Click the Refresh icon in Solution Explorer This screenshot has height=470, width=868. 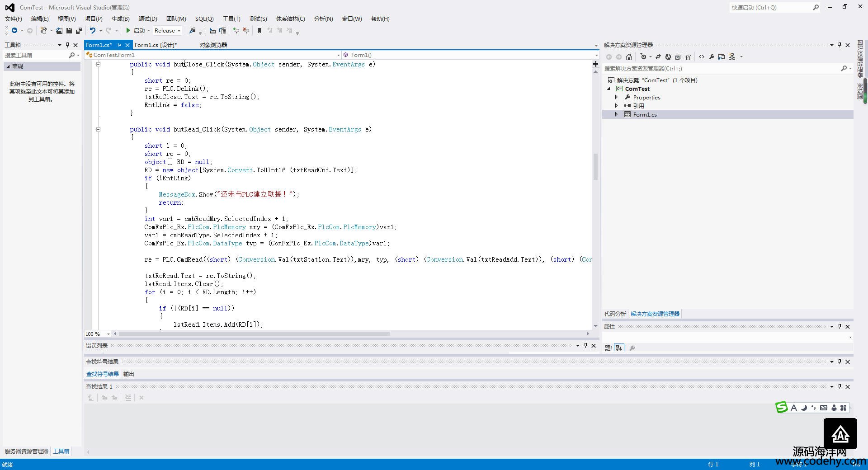click(668, 57)
